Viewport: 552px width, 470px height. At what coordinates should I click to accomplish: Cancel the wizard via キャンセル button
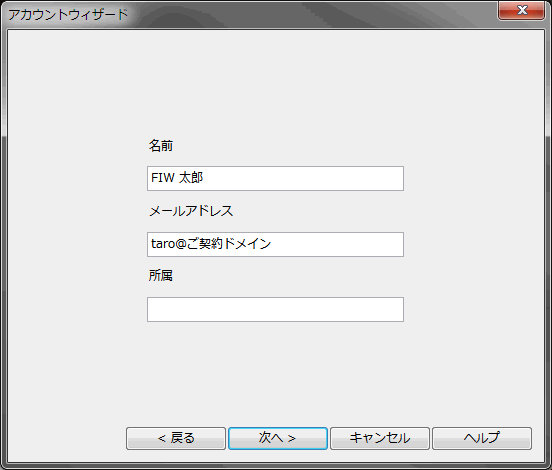380,438
